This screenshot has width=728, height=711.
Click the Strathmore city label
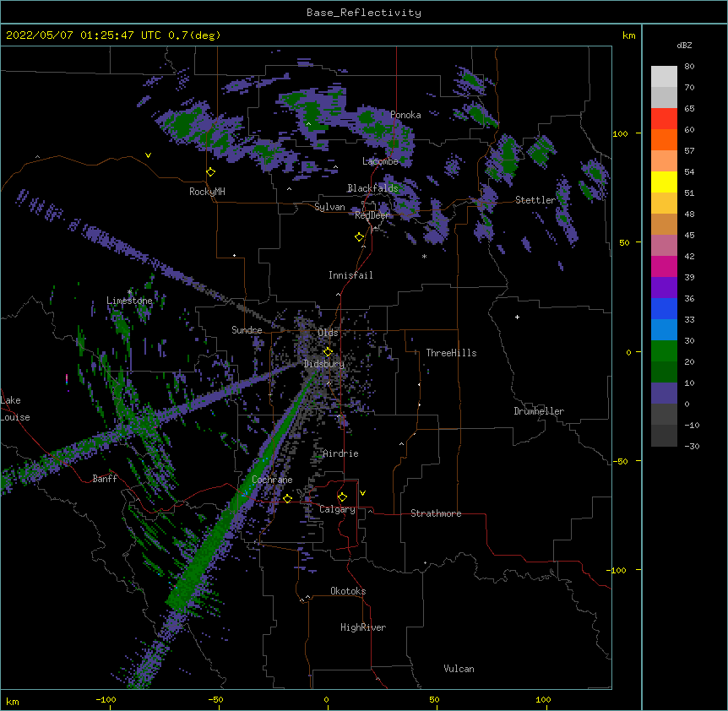(436, 513)
